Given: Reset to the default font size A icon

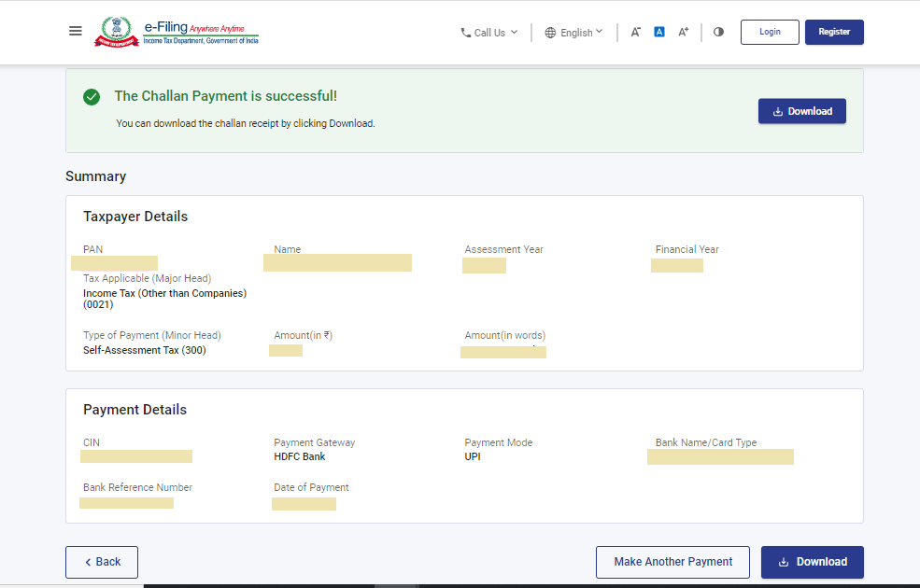Looking at the screenshot, I should tap(659, 32).
